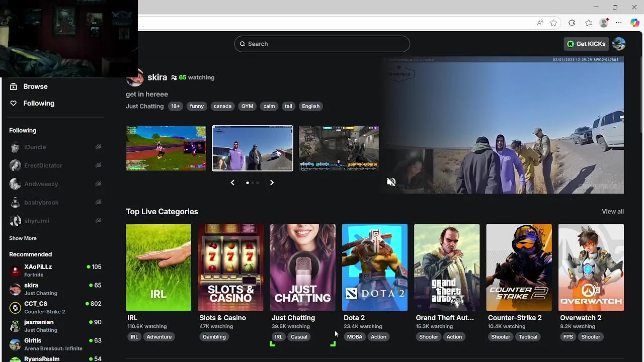Open Dota 2 category card
Image resolution: width=644 pixels, height=362 pixels.
(375, 267)
